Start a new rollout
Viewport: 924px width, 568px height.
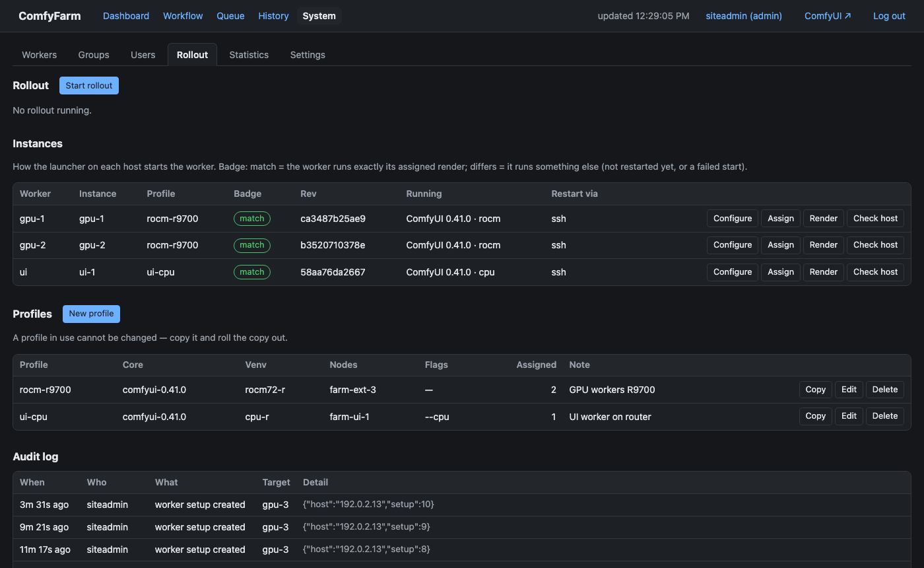(x=89, y=86)
